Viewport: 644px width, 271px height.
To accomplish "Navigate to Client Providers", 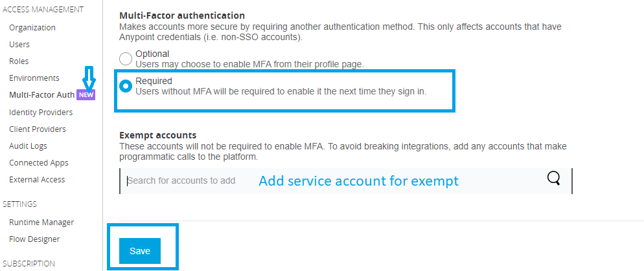I will (x=38, y=129).
